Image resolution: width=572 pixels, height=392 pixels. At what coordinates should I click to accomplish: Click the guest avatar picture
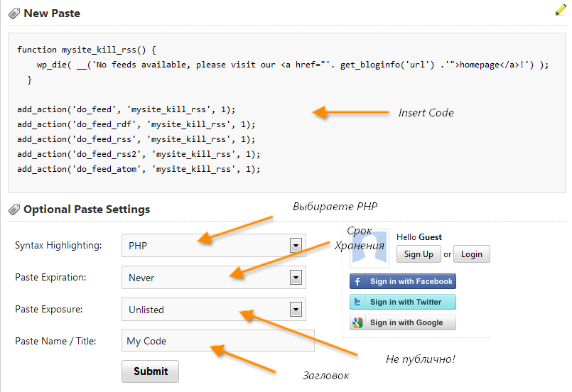coord(369,249)
